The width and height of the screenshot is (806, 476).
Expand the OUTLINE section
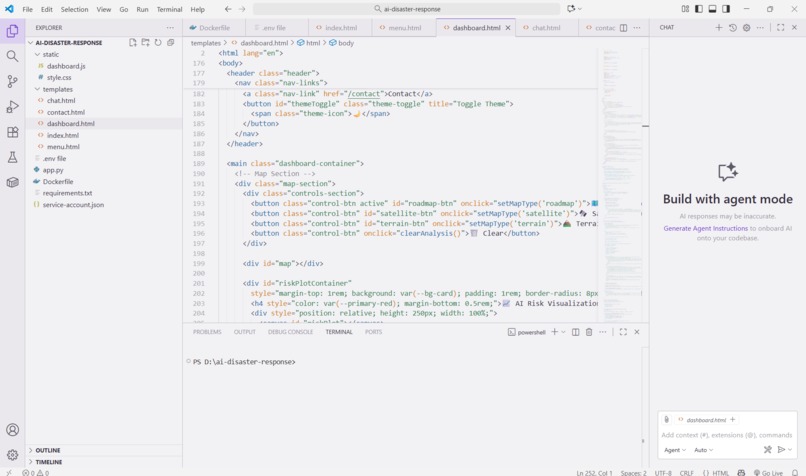point(47,450)
